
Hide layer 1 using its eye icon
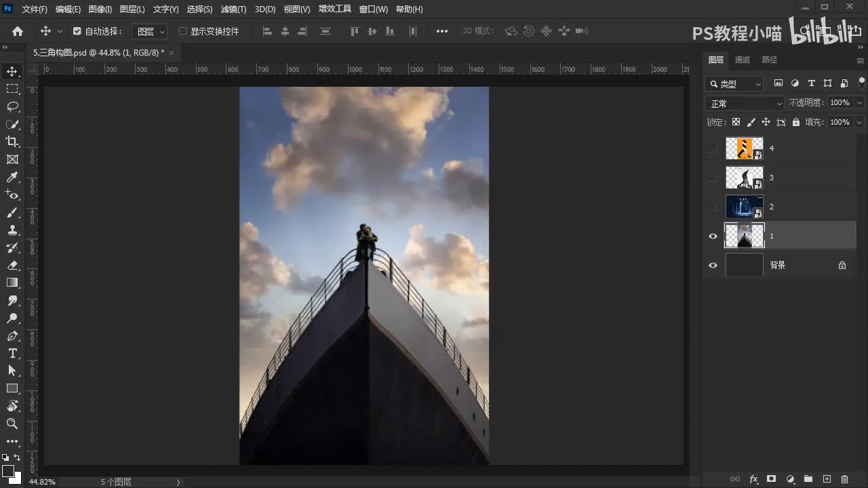713,236
